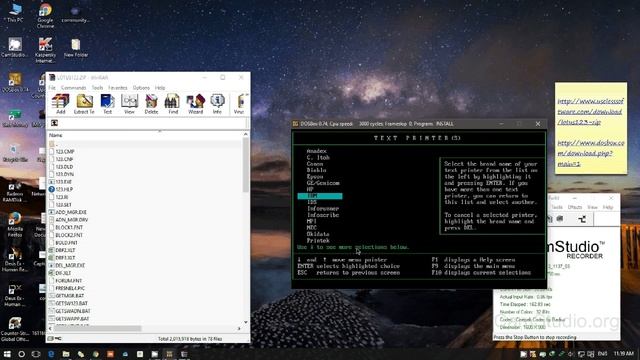Select file BOLD.FNT in archive list

pos(66,242)
